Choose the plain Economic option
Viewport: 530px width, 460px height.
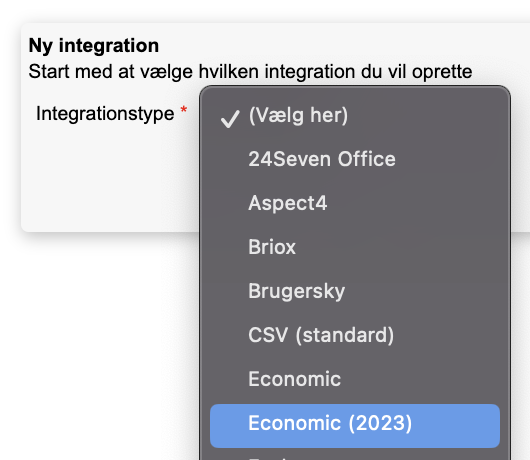(355, 379)
